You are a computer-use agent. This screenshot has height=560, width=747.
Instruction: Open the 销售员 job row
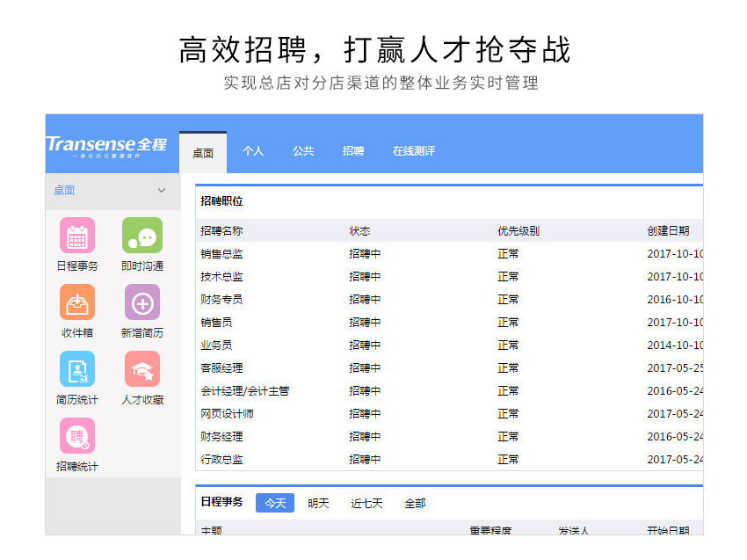pyautogui.click(x=449, y=322)
